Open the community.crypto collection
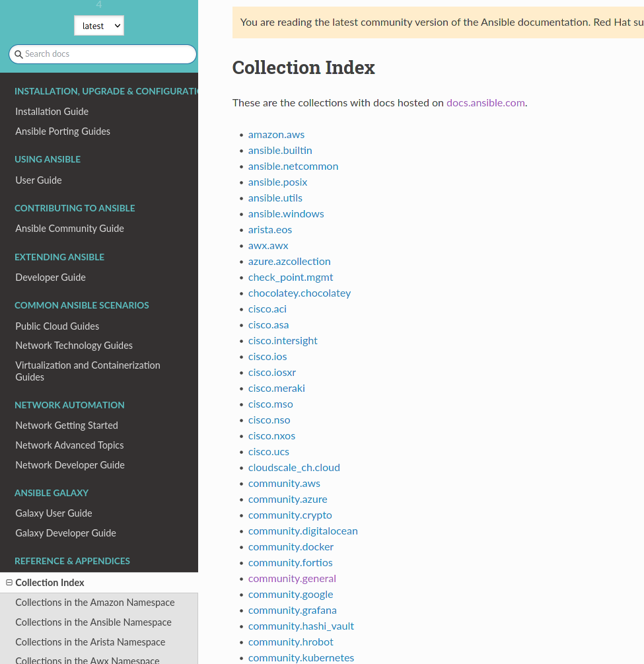644x664 pixels. 290,515
